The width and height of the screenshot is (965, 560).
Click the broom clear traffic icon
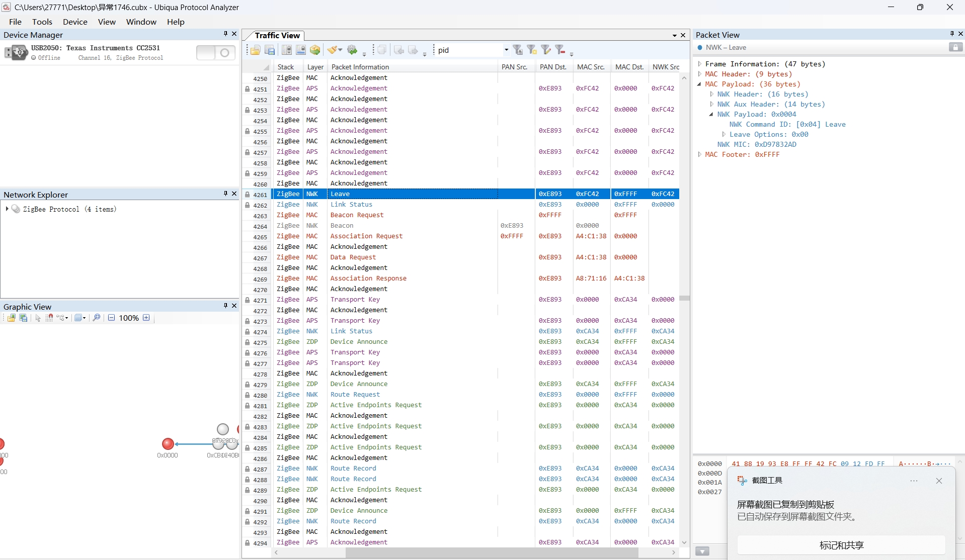[x=332, y=50]
